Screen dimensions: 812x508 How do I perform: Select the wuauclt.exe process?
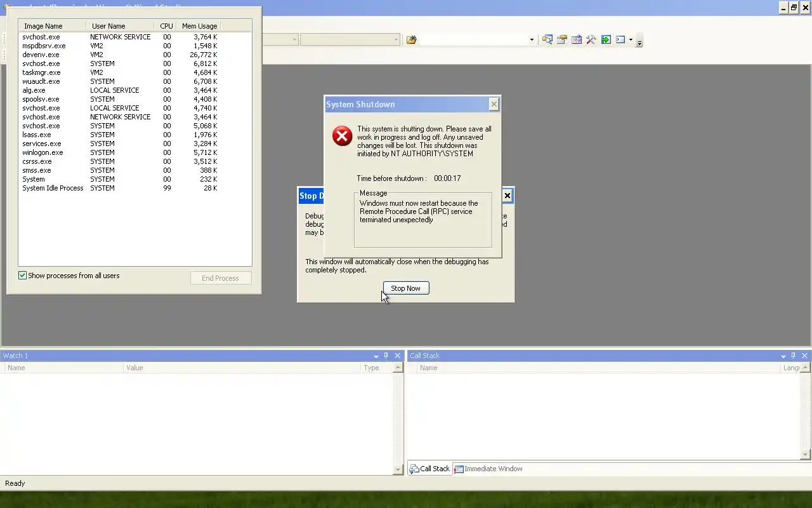(x=121, y=81)
